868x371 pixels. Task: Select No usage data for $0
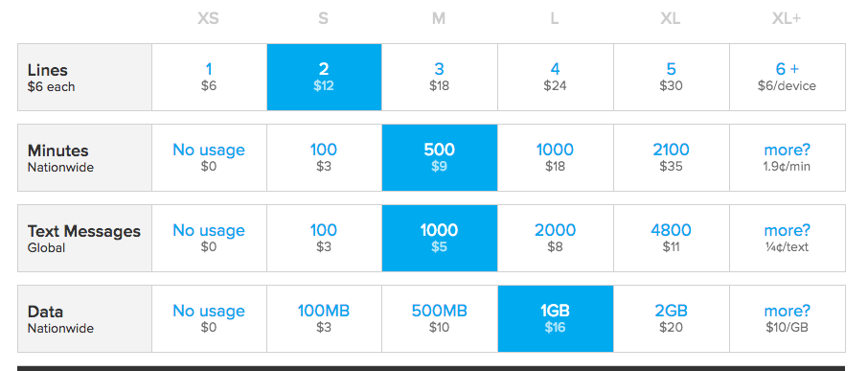pyautogui.click(x=209, y=319)
